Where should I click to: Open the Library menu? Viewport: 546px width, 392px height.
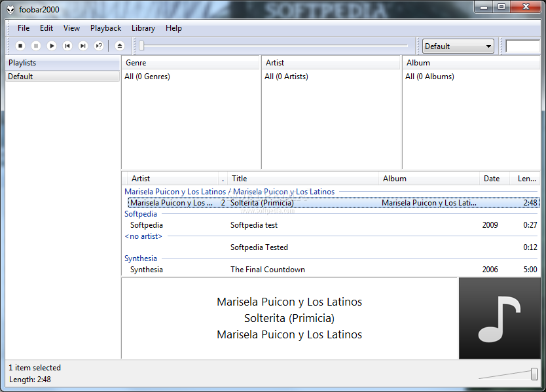point(143,28)
